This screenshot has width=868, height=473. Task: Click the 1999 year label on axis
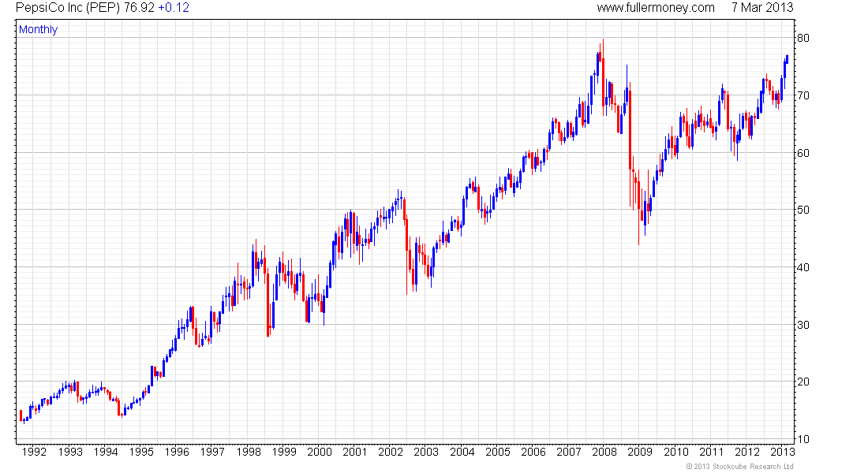click(x=284, y=452)
